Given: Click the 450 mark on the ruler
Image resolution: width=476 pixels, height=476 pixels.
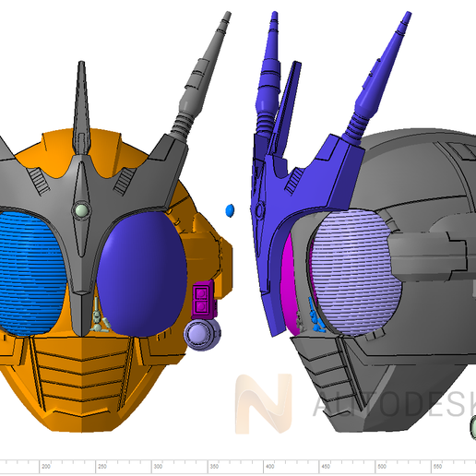Looking at the screenshot, I should click(x=326, y=467).
